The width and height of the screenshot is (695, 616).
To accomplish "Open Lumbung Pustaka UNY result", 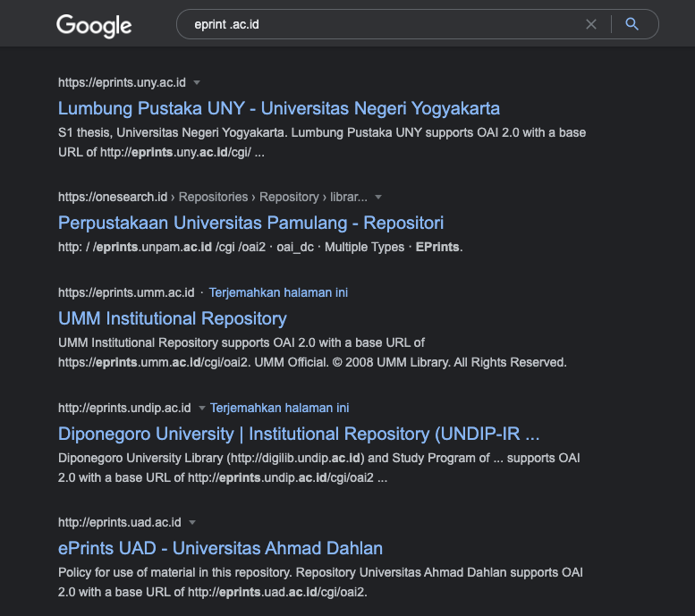I will (279, 108).
